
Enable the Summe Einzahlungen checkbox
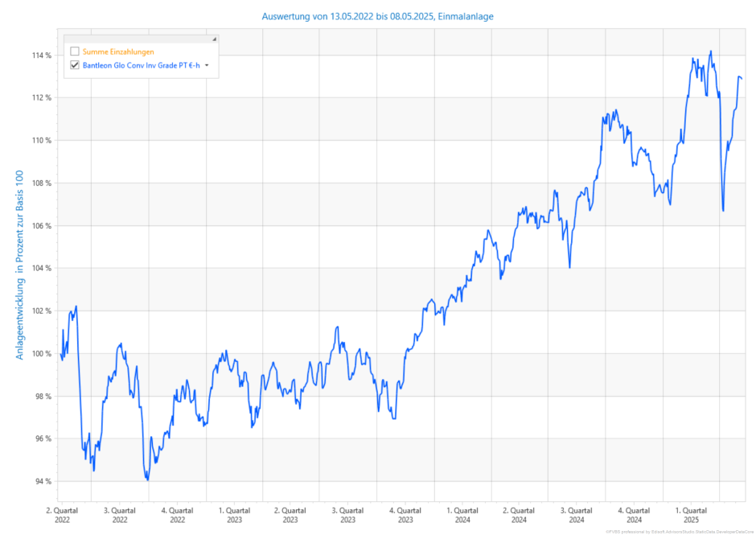[x=75, y=51]
